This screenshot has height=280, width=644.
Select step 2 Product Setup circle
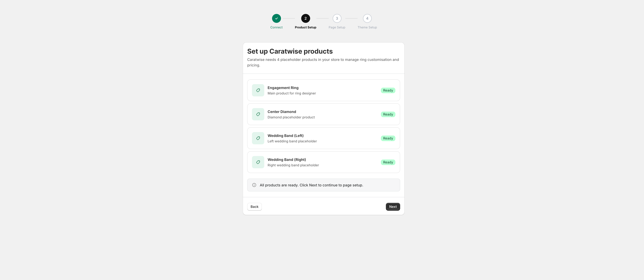point(306,18)
